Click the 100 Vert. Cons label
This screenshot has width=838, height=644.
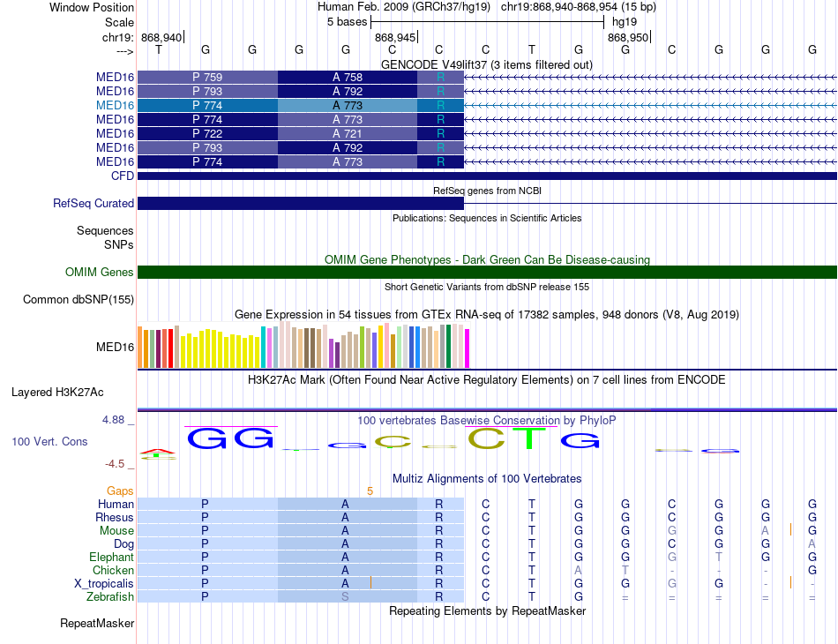tap(49, 441)
